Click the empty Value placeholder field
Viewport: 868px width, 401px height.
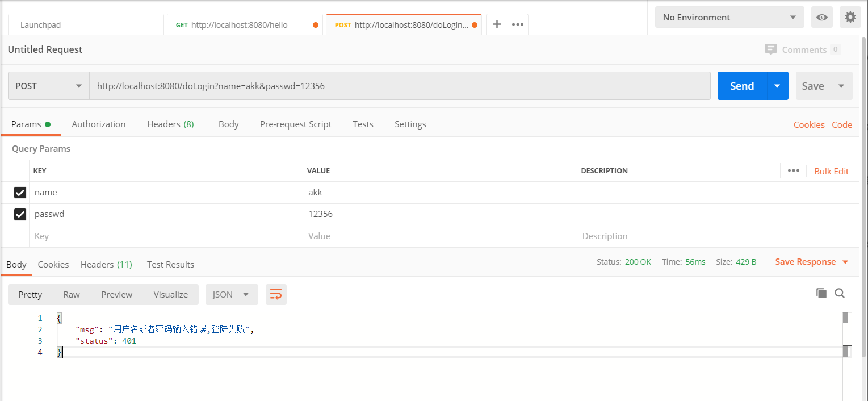point(440,236)
